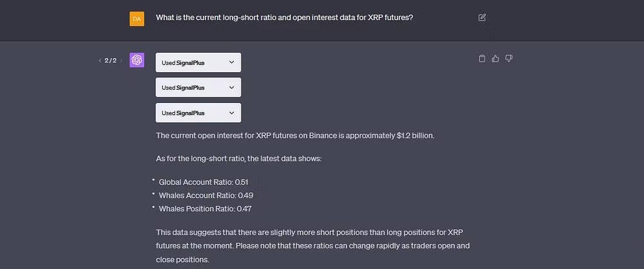Expand the first Used SignalPlus dropdown

coord(198,62)
